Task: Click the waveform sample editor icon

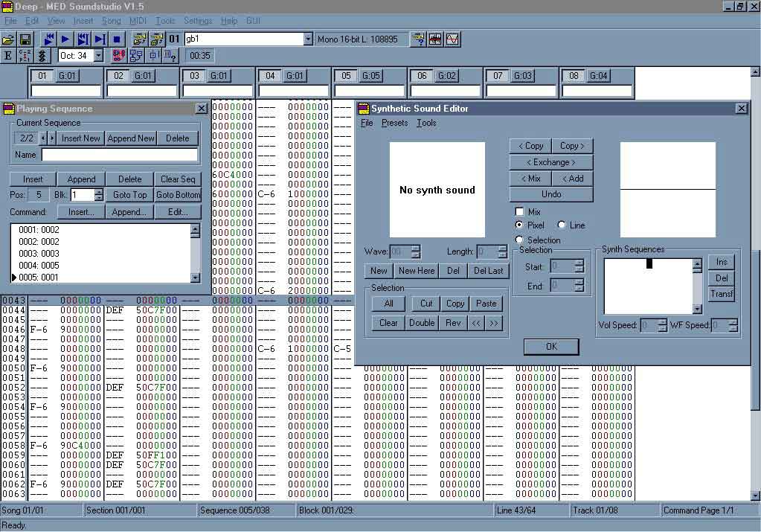Action: [452, 39]
